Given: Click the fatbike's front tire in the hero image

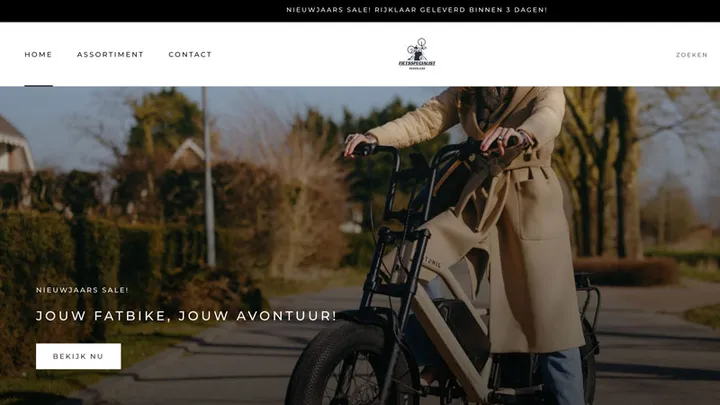Looking at the screenshot, I should click(349, 365).
